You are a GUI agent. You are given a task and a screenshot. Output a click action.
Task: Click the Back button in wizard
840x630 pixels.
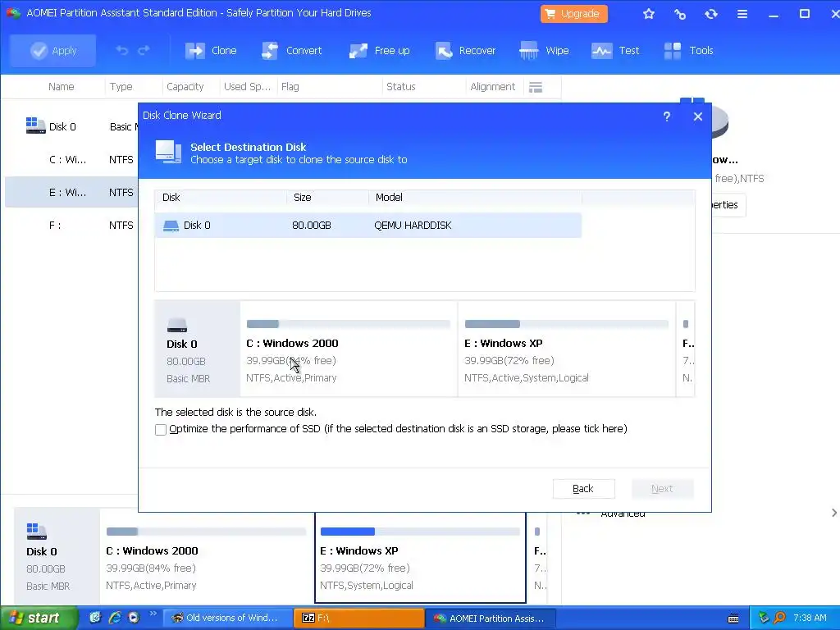pyautogui.click(x=583, y=489)
